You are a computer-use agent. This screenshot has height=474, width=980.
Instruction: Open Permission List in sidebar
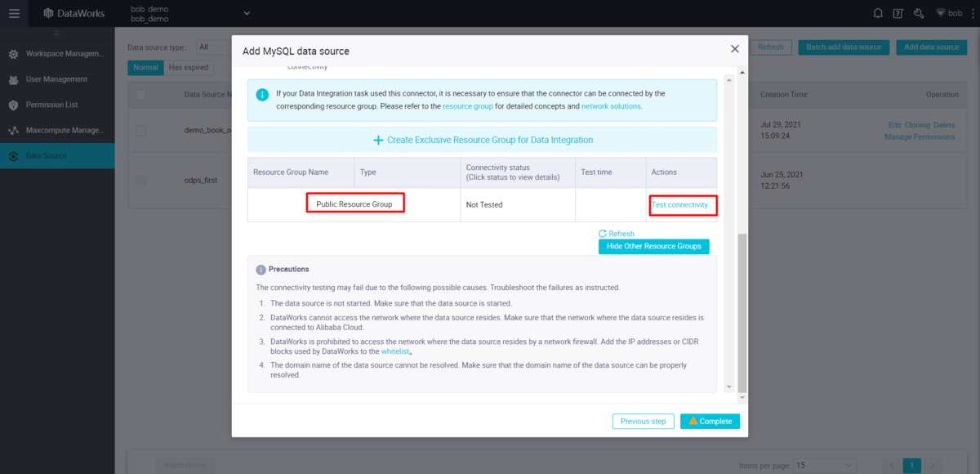(x=57, y=105)
